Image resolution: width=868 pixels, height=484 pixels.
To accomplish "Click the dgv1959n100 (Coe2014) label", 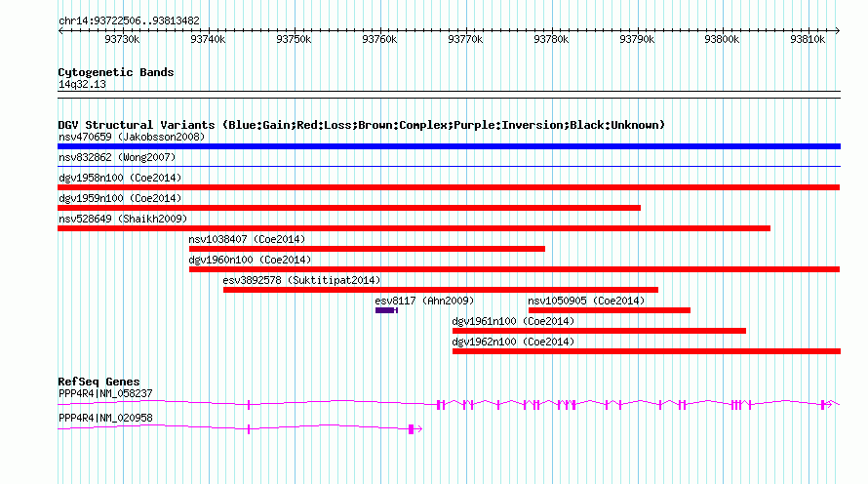I will [x=120, y=198].
